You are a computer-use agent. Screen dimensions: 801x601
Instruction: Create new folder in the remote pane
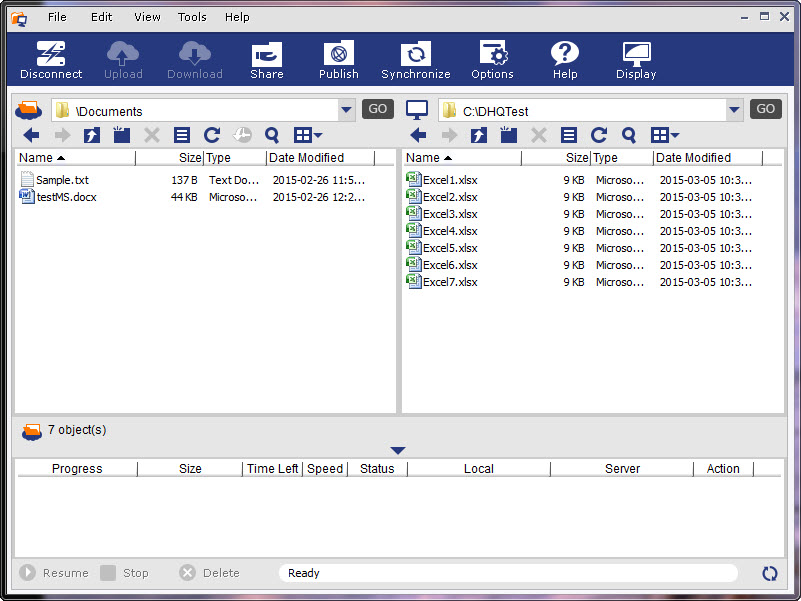pyautogui.click(x=122, y=136)
